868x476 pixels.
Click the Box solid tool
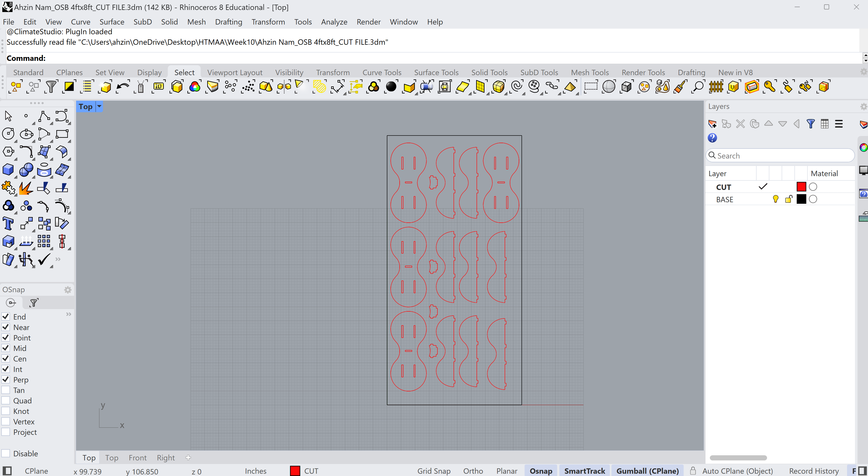pos(8,169)
